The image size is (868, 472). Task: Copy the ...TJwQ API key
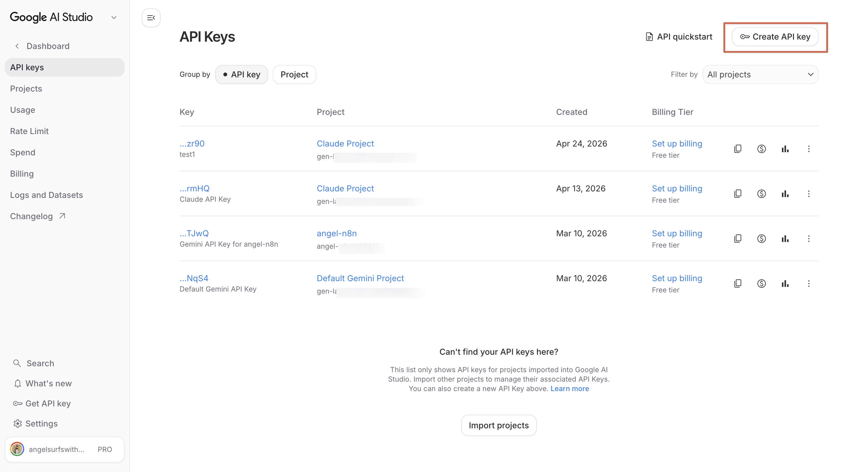pos(738,238)
